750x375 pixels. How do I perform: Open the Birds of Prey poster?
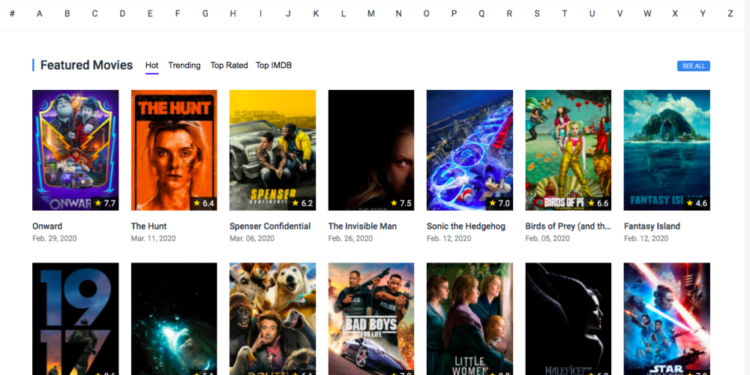(x=568, y=150)
